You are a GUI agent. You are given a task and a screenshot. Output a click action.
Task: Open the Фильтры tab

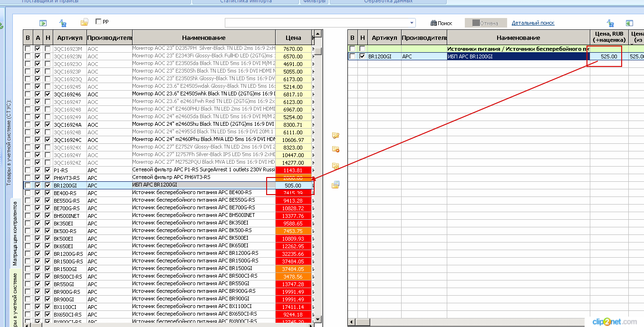[314, 2]
